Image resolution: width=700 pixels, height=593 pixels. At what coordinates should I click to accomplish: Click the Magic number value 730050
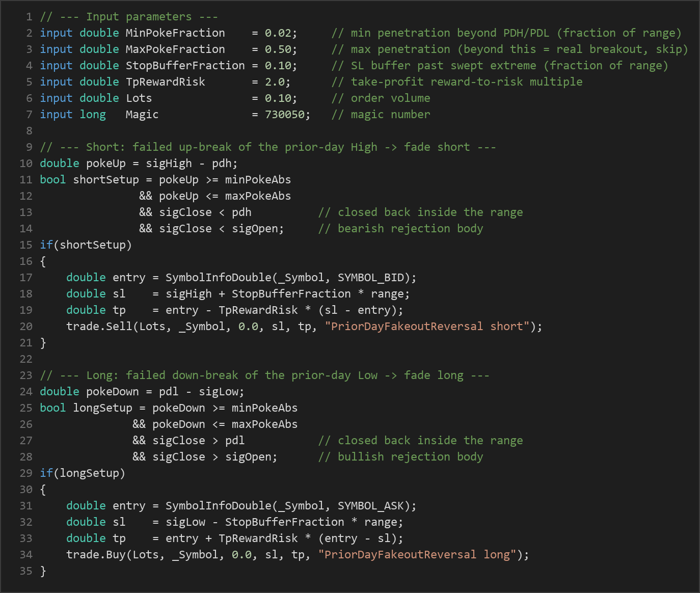pos(284,115)
